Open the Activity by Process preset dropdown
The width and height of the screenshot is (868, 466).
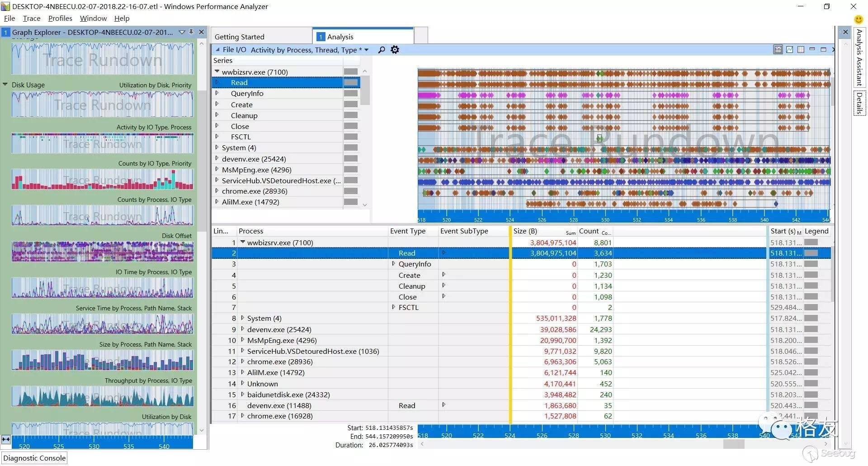tap(366, 50)
